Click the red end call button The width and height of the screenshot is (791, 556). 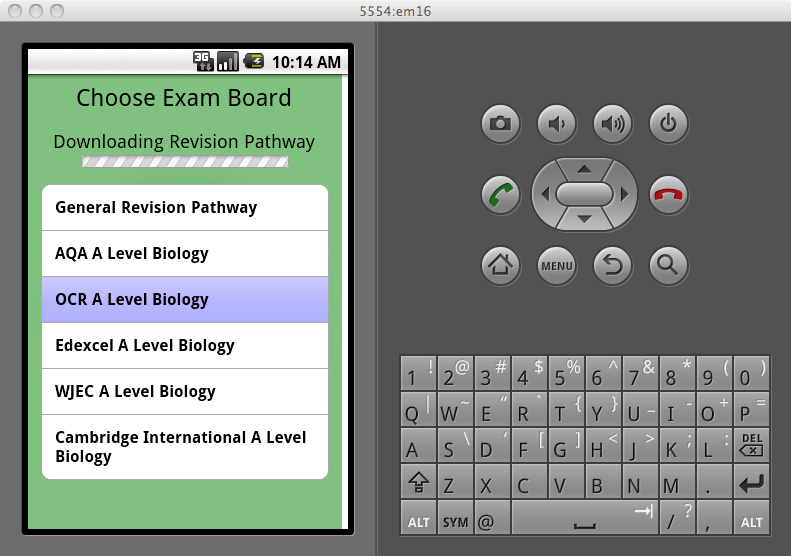click(668, 195)
